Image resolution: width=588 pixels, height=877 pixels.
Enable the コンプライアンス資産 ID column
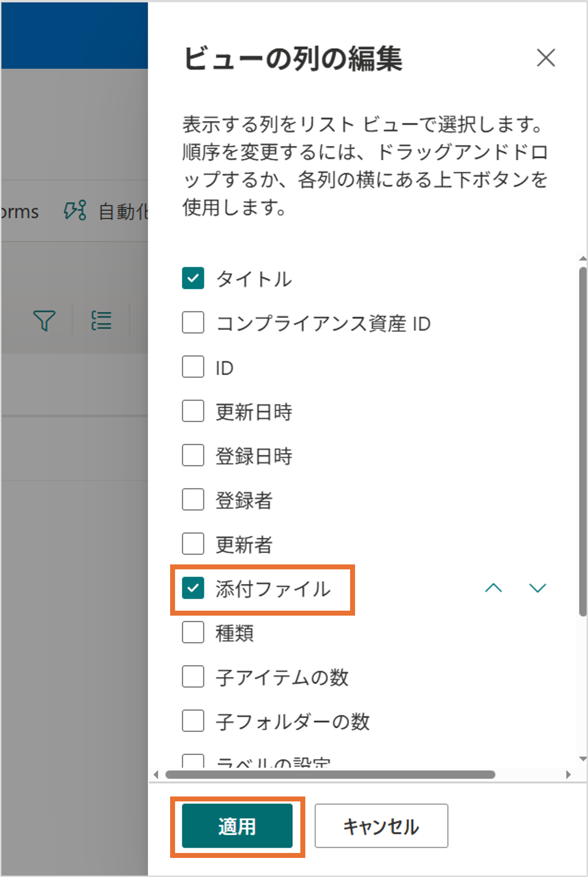click(x=193, y=322)
